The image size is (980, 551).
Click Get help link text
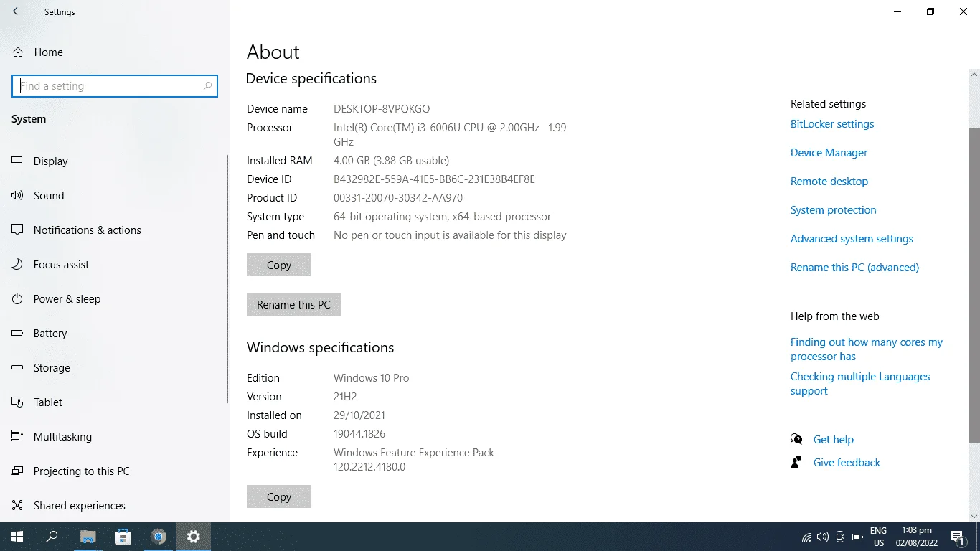(x=833, y=440)
